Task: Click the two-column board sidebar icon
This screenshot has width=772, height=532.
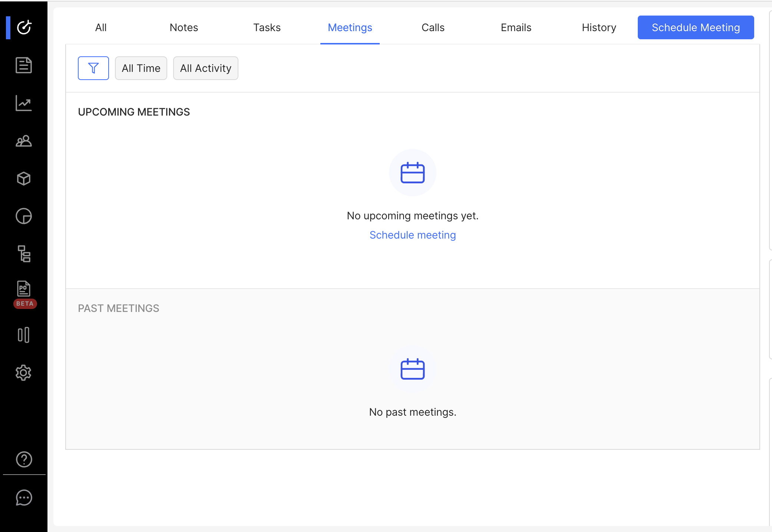Action: pos(24,335)
